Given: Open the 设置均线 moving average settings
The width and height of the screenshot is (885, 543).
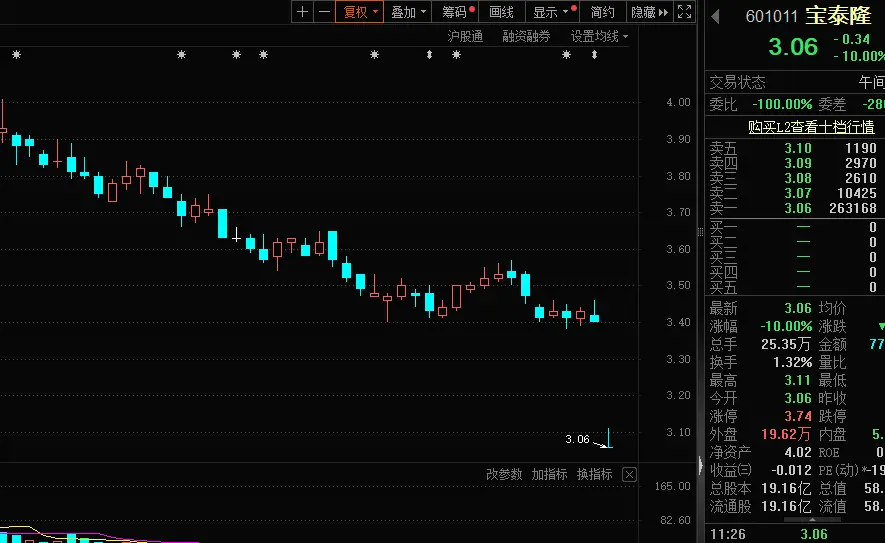Looking at the screenshot, I should (599, 36).
